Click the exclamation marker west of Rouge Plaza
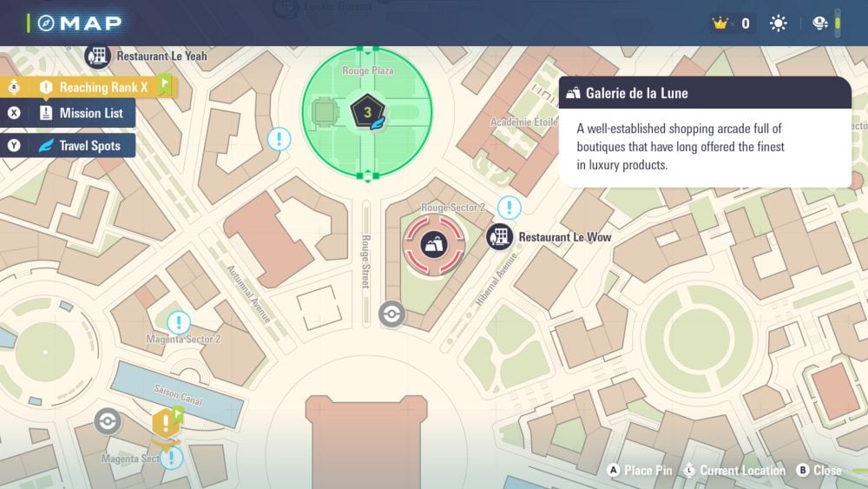This screenshot has height=489, width=868. click(x=279, y=139)
